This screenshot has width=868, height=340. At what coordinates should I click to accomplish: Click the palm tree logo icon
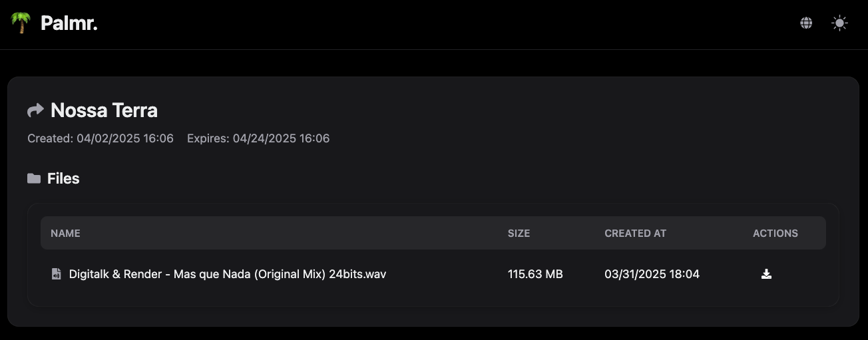(21, 23)
